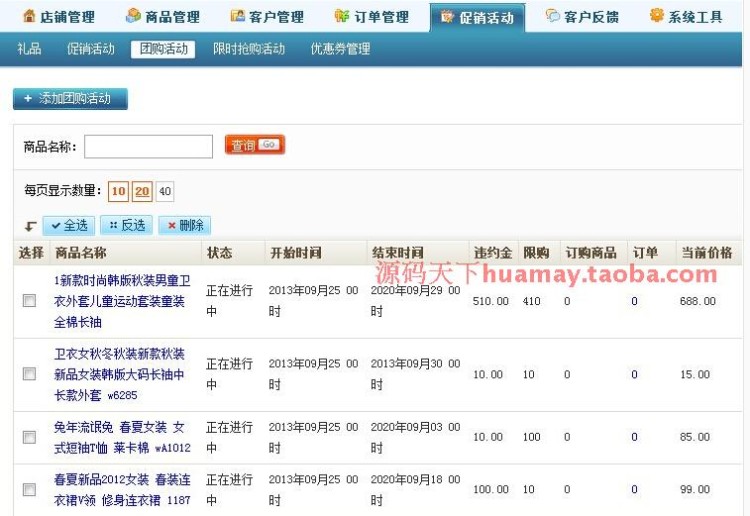
Task: Go to 限时抢购活动 submenu
Action: (x=249, y=49)
